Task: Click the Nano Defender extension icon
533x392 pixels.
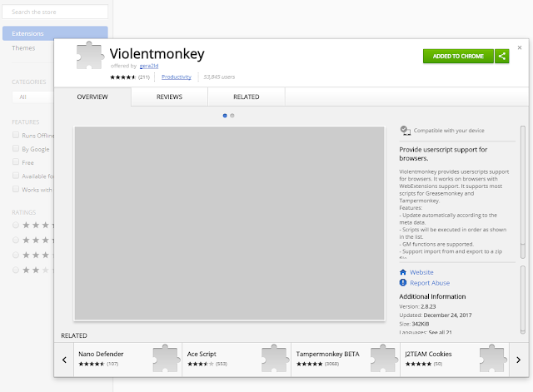Action: [166, 359]
